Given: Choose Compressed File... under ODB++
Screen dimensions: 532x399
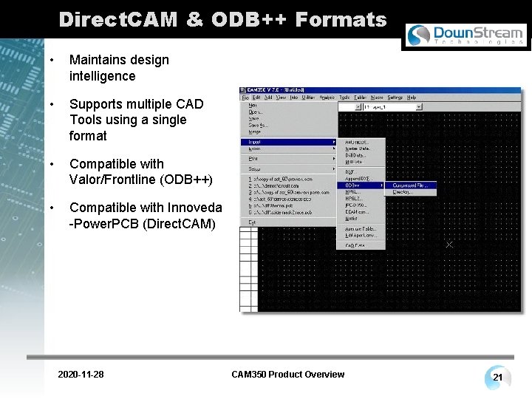Looking at the screenshot, I should 411,185.
